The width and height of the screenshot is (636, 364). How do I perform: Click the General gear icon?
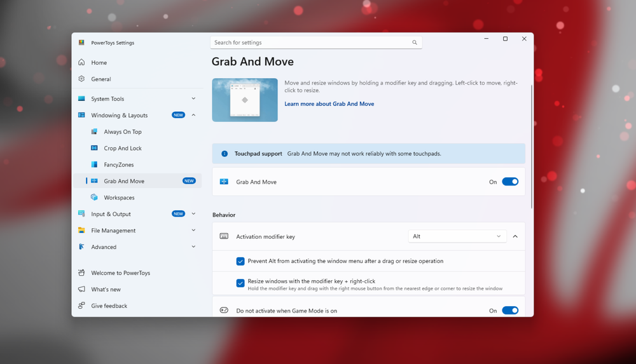(x=81, y=79)
